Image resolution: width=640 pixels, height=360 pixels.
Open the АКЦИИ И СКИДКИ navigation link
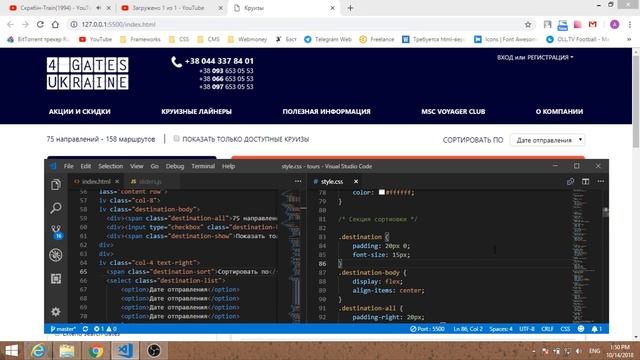click(80, 111)
